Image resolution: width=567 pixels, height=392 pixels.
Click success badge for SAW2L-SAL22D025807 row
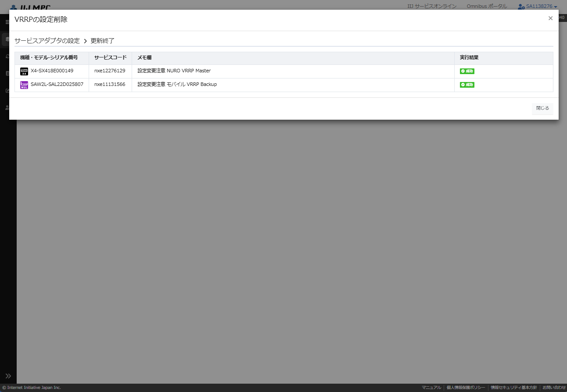pyautogui.click(x=467, y=85)
